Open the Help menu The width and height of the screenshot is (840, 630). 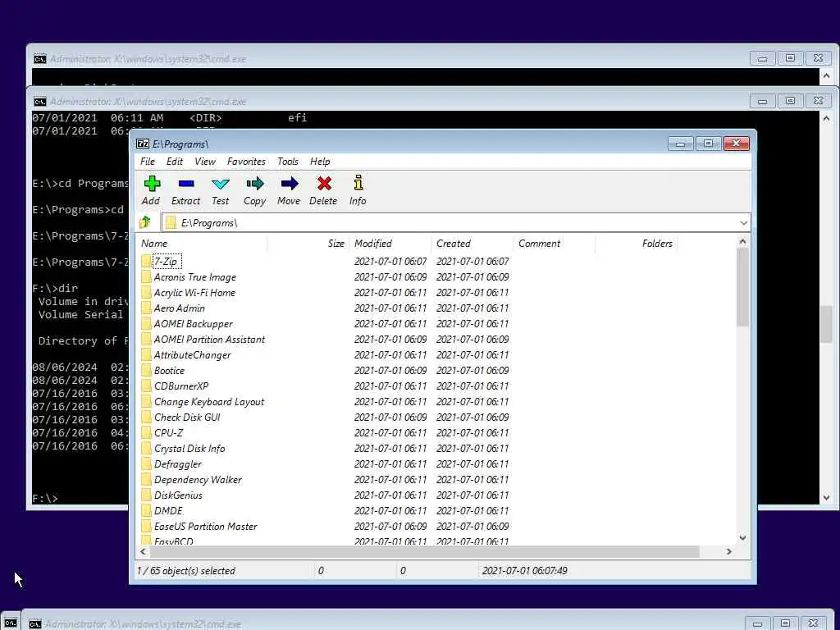coord(320,162)
